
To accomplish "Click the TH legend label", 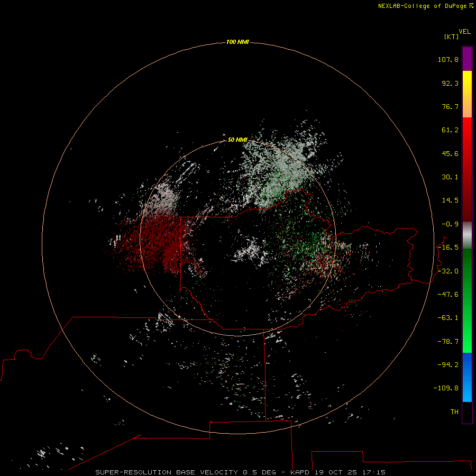I will coord(454,412).
